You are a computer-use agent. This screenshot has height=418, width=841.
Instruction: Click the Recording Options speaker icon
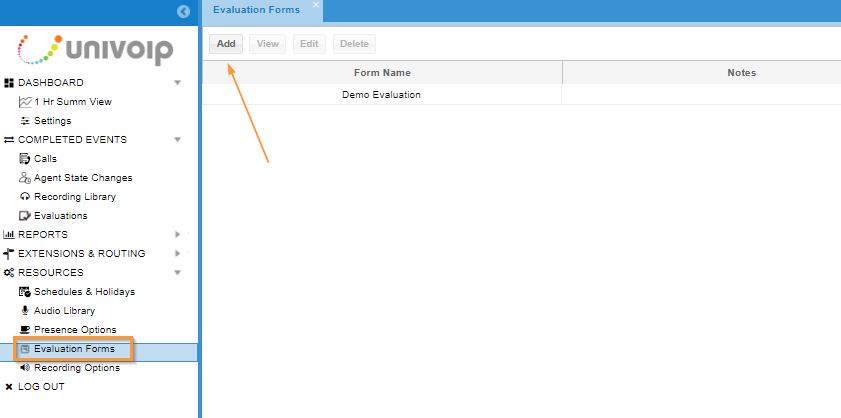[25, 368]
